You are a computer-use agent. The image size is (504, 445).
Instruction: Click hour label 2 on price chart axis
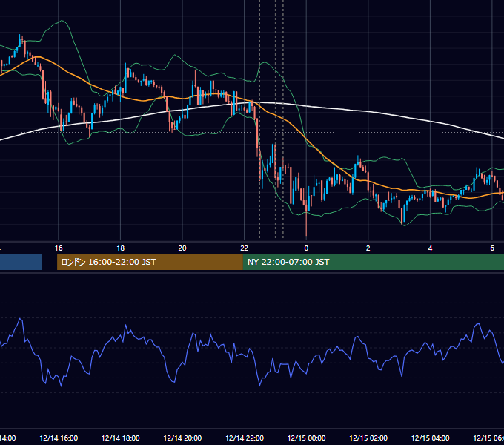[x=368, y=248]
